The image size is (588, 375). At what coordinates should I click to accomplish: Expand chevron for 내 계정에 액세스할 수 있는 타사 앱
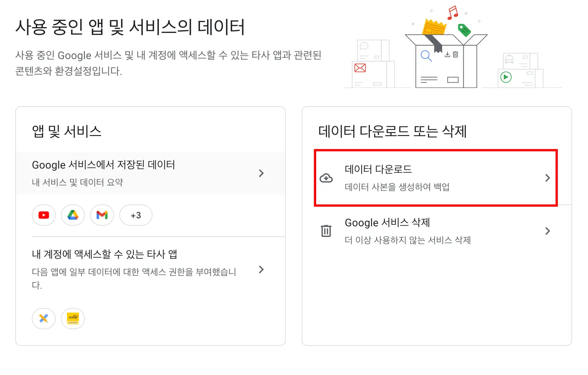pos(261,269)
